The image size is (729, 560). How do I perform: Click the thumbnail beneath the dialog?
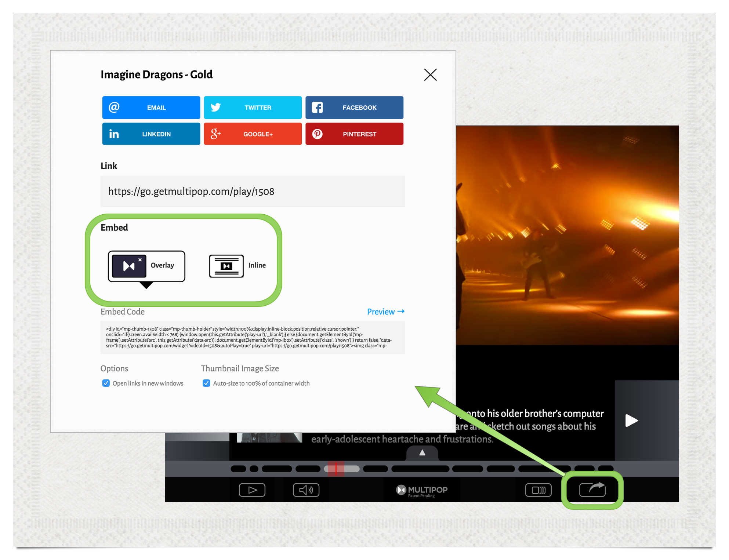click(x=269, y=437)
